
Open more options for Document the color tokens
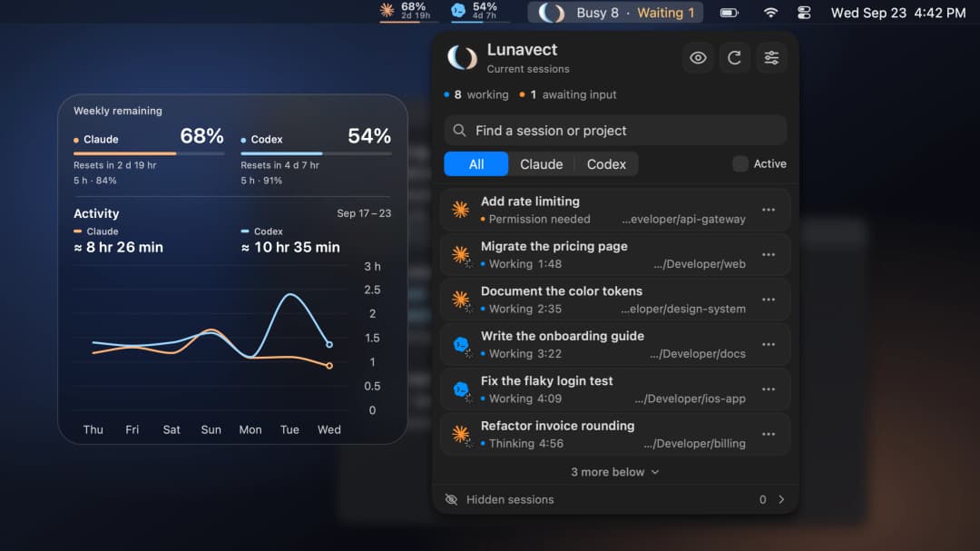[x=769, y=300]
